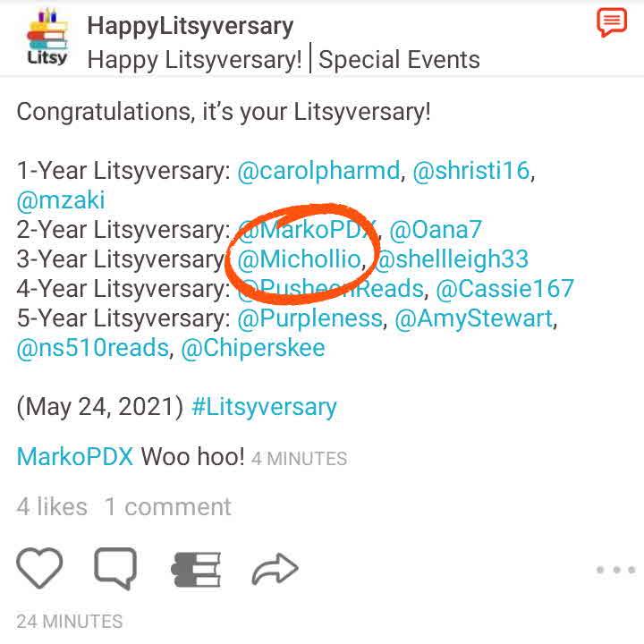
Task: Visit @AmyStewart mention
Action: point(473,318)
